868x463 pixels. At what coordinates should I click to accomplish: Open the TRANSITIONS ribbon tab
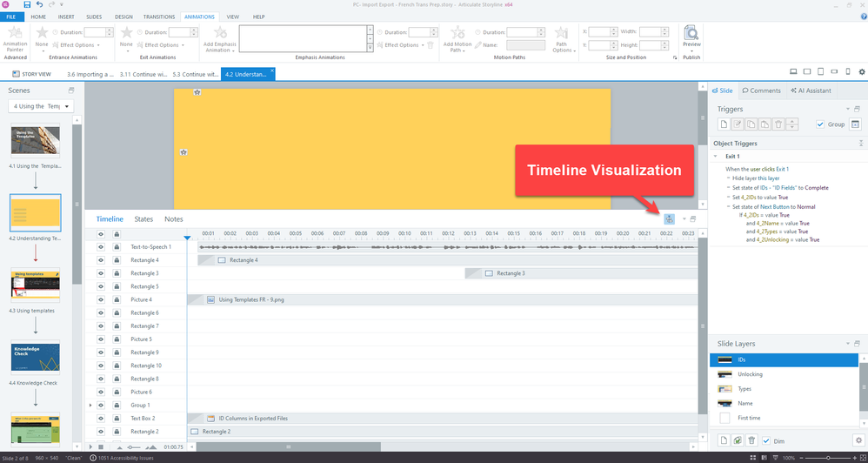159,17
